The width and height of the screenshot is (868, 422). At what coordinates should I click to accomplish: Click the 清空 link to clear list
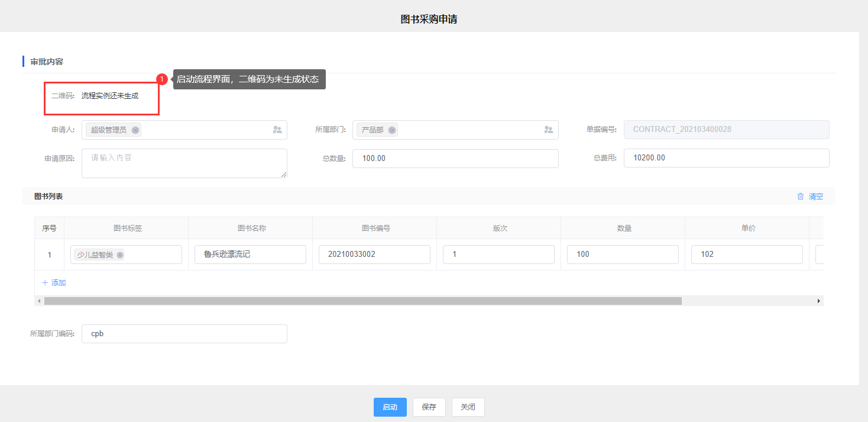pos(816,196)
